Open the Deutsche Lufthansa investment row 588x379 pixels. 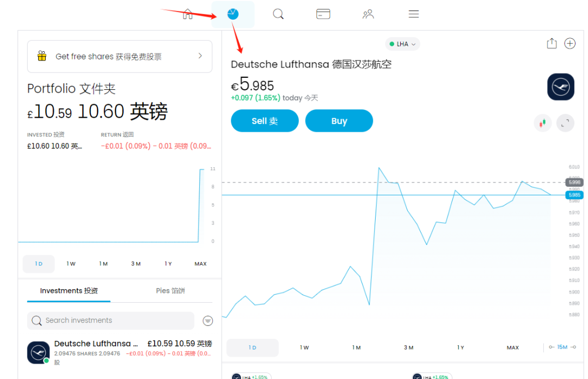click(x=120, y=352)
